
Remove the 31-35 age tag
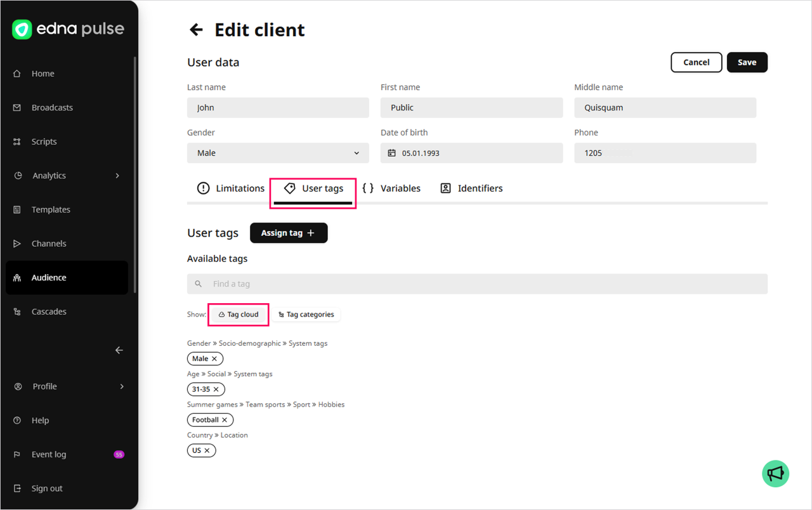click(x=216, y=389)
